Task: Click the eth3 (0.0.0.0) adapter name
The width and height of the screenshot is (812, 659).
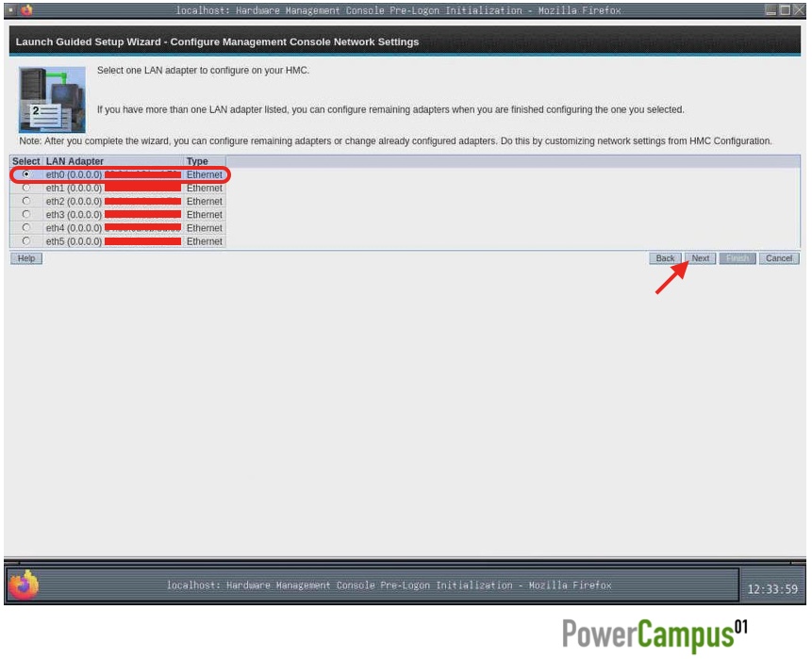Action: click(x=75, y=215)
